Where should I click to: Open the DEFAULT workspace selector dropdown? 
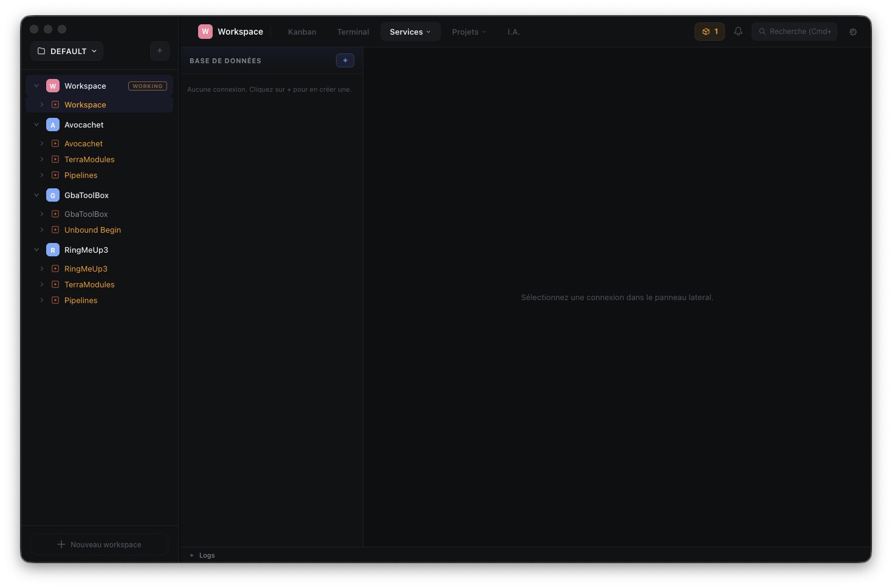(66, 51)
